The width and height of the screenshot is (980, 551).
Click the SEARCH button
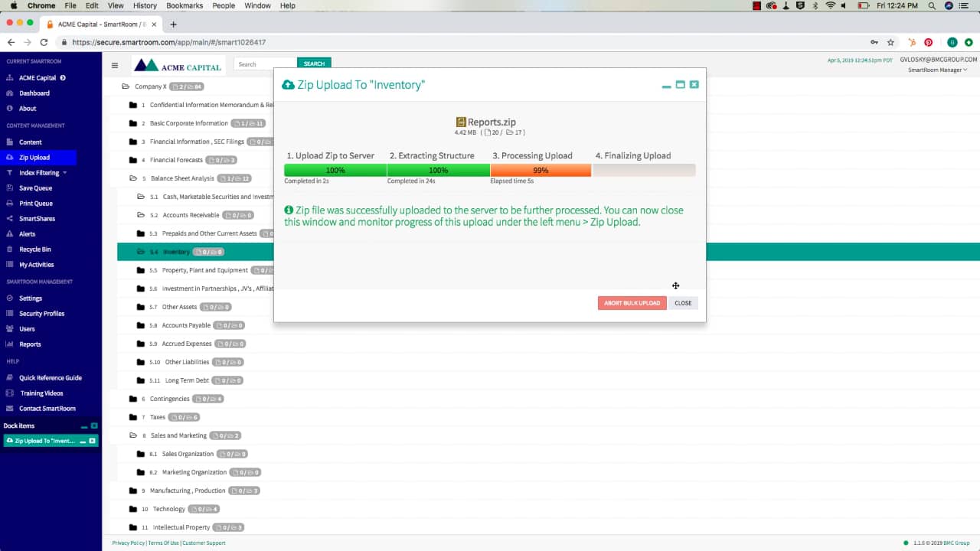click(x=314, y=64)
